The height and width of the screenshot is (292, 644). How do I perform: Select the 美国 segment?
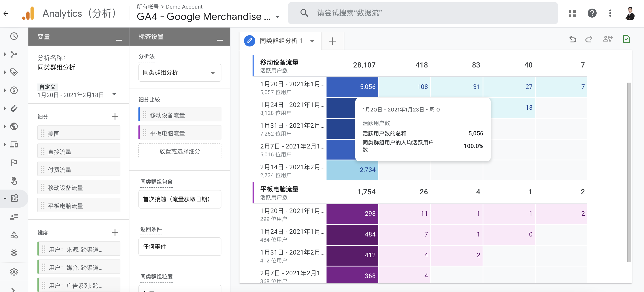(79, 133)
